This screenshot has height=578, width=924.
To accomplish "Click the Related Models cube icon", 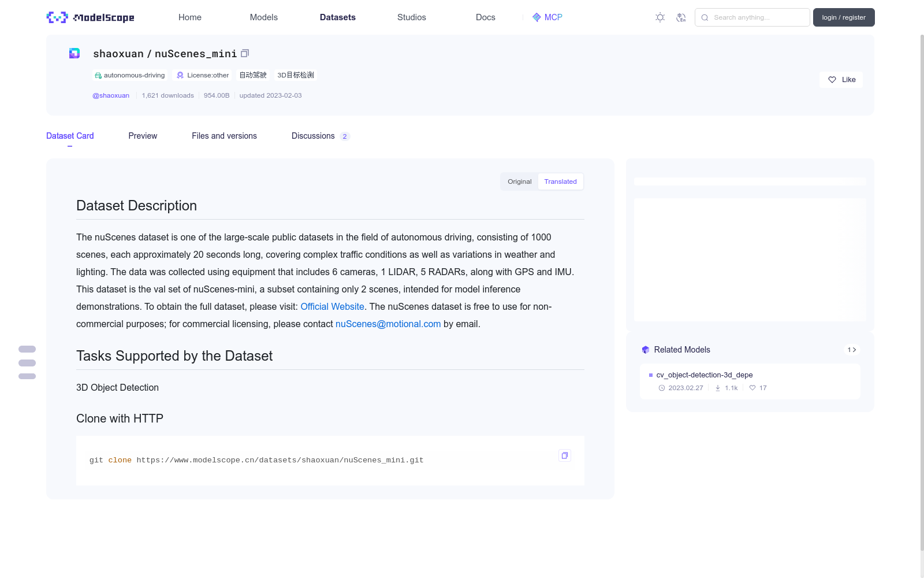I will point(646,350).
